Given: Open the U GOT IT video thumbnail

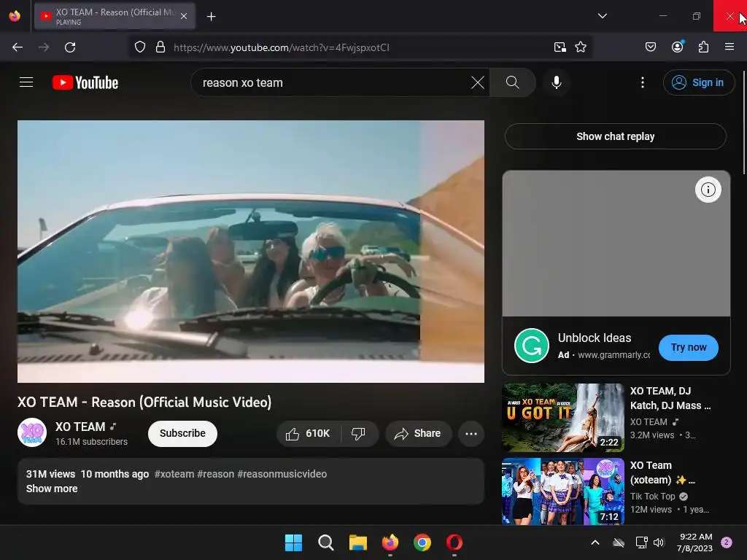Looking at the screenshot, I should pyautogui.click(x=562, y=417).
